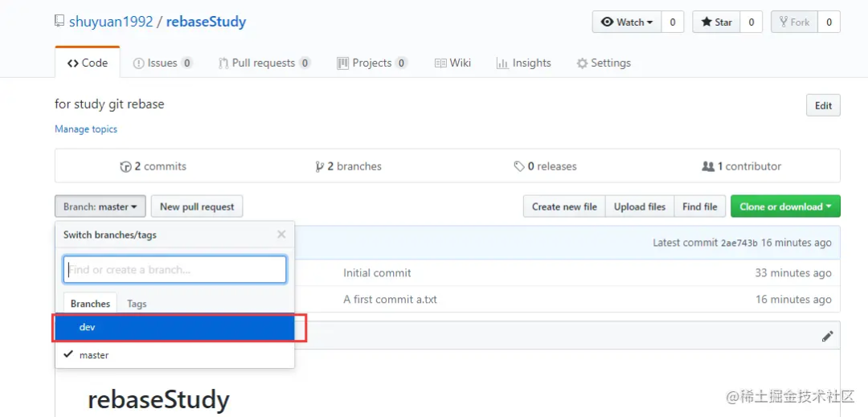Image resolution: width=868 pixels, height=417 pixels.
Task: Click the contributor people icon
Action: pyautogui.click(x=708, y=166)
